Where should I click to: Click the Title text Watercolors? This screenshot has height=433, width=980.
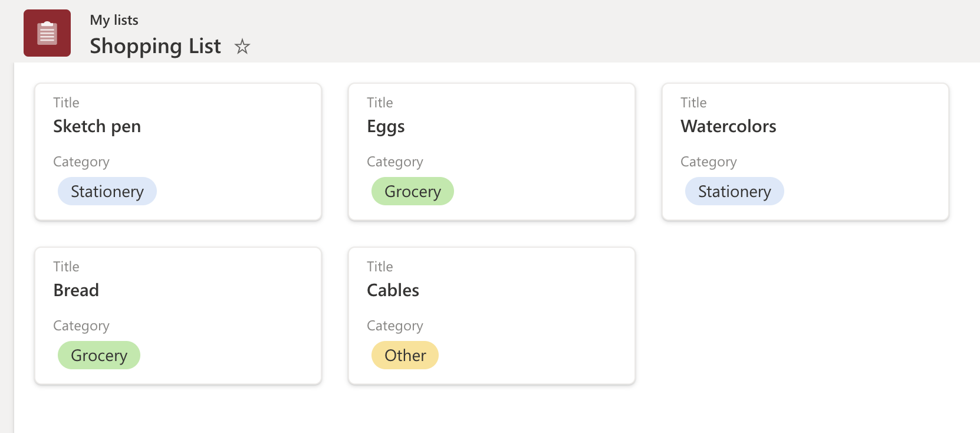(x=728, y=126)
